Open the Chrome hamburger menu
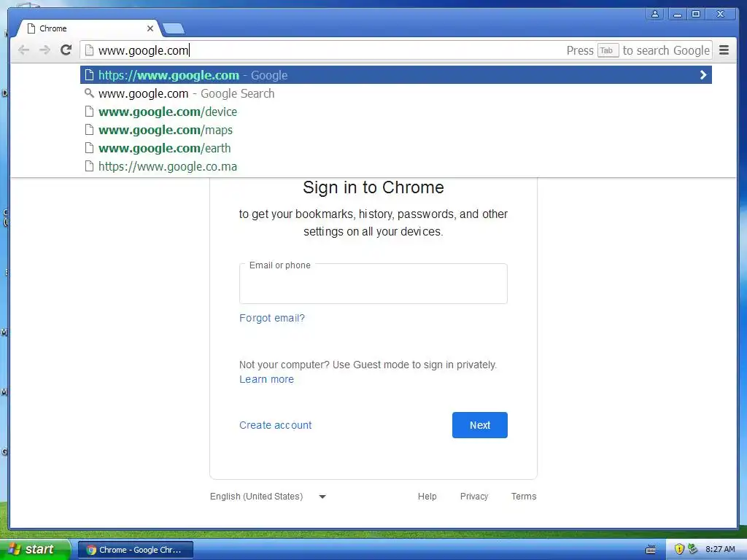 tap(724, 50)
